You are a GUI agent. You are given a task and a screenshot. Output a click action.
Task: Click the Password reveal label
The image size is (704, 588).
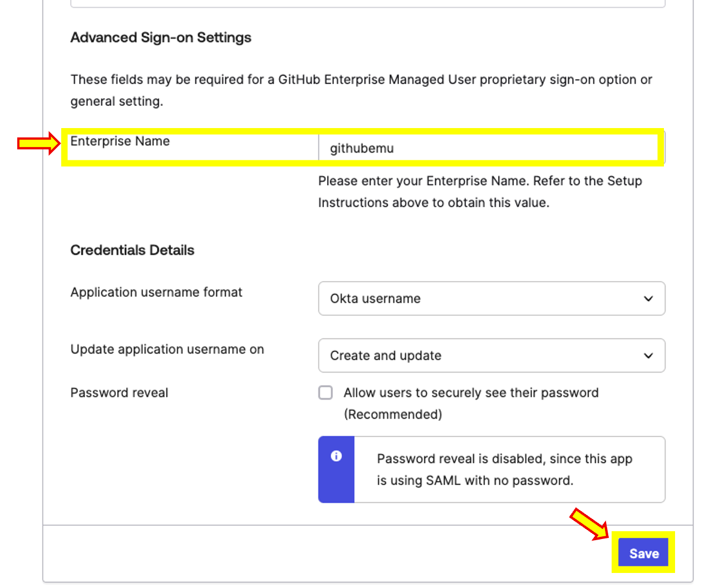pos(119,393)
